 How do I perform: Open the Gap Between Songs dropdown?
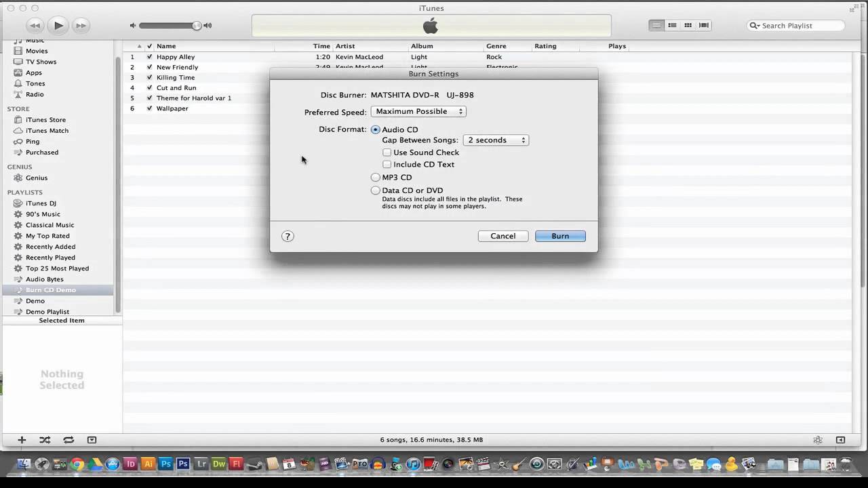pos(496,140)
